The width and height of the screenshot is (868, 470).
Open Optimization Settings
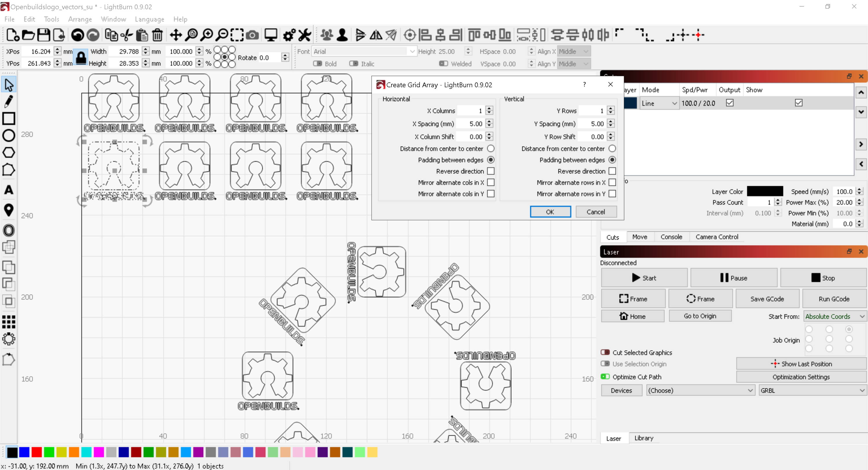[x=801, y=377]
